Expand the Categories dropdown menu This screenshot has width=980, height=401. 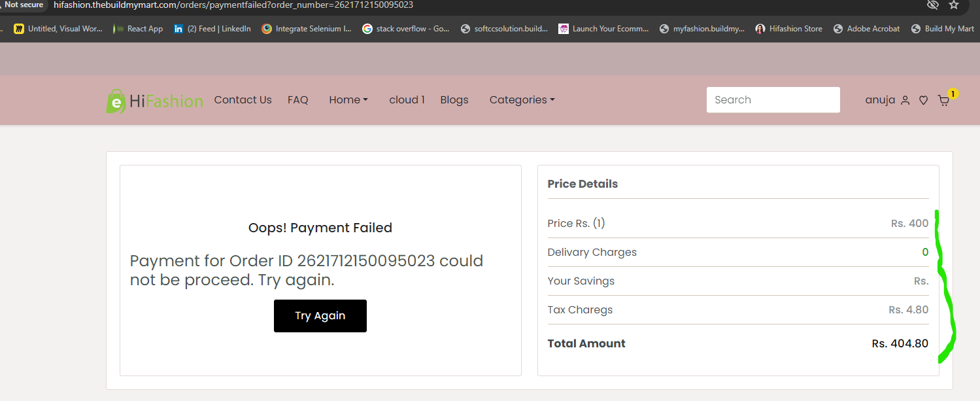pos(522,100)
